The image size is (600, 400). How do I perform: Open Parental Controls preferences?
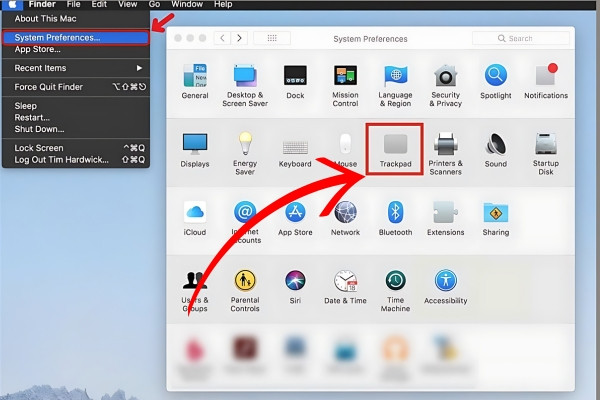(x=245, y=291)
